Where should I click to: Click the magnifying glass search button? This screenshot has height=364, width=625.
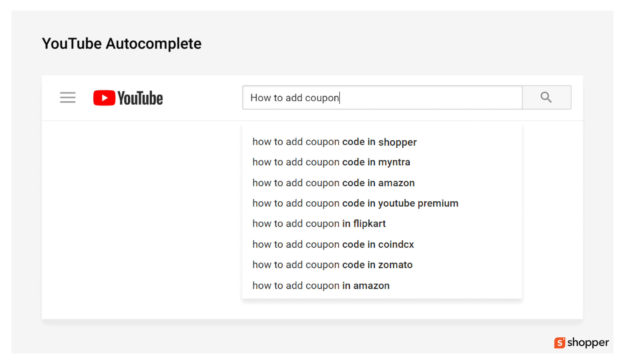point(547,97)
